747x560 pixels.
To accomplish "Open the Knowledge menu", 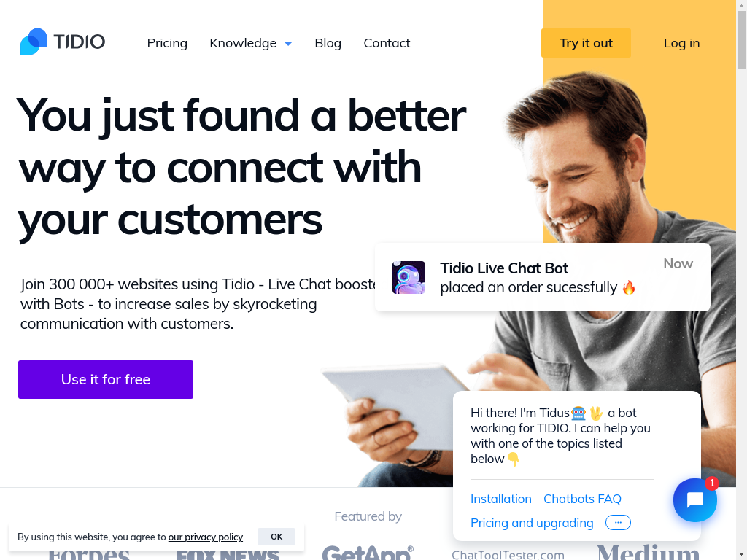I will click(x=243, y=43).
